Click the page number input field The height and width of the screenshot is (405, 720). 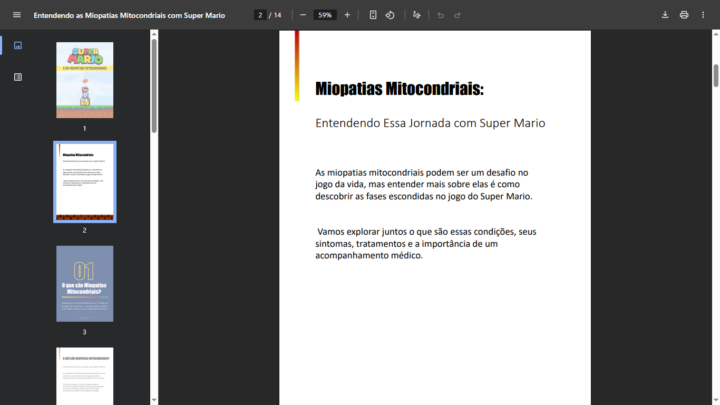pyautogui.click(x=260, y=15)
